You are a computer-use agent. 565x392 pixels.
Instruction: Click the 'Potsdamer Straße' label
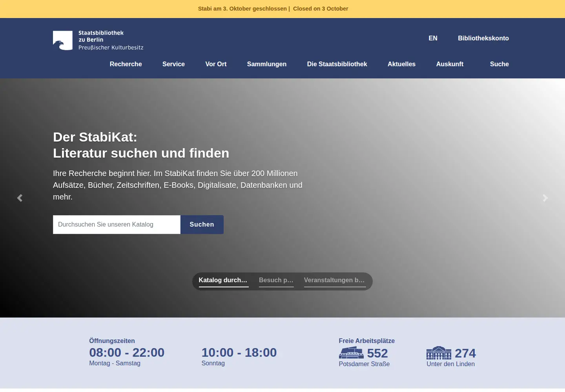[x=364, y=364]
